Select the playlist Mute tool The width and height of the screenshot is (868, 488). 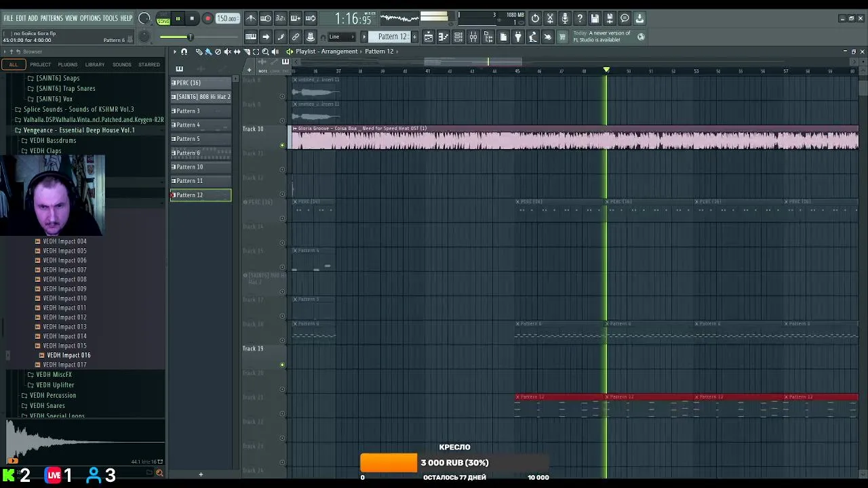point(227,52)
